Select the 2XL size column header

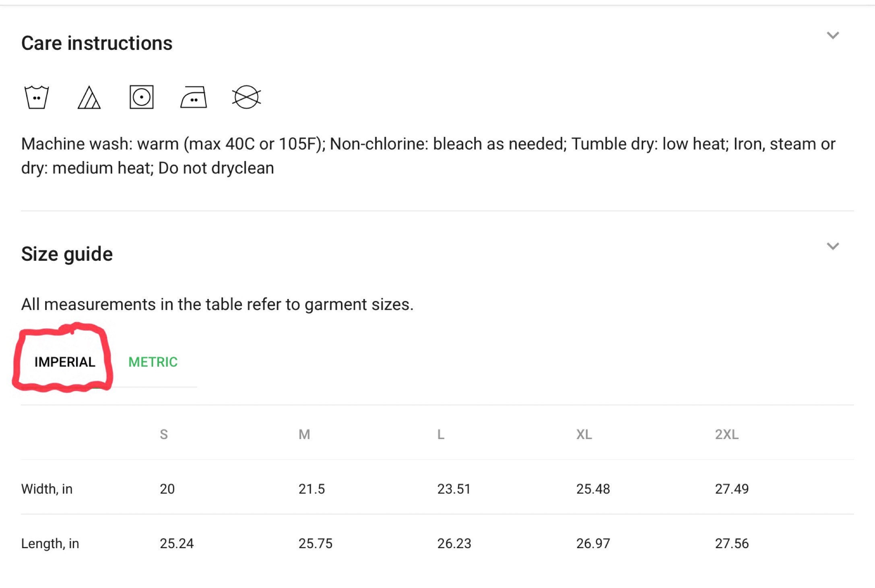point(727,434)
